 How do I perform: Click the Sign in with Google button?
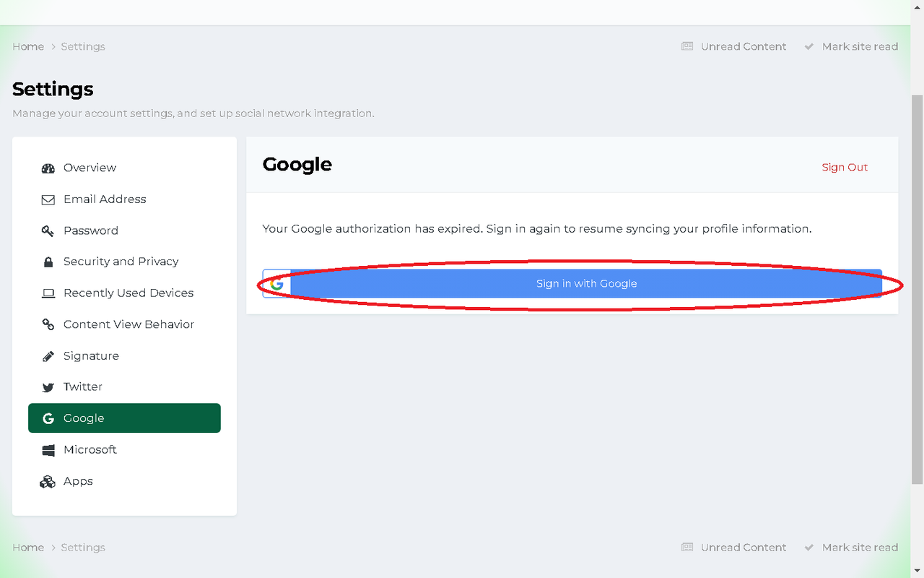tap(572, 284)
